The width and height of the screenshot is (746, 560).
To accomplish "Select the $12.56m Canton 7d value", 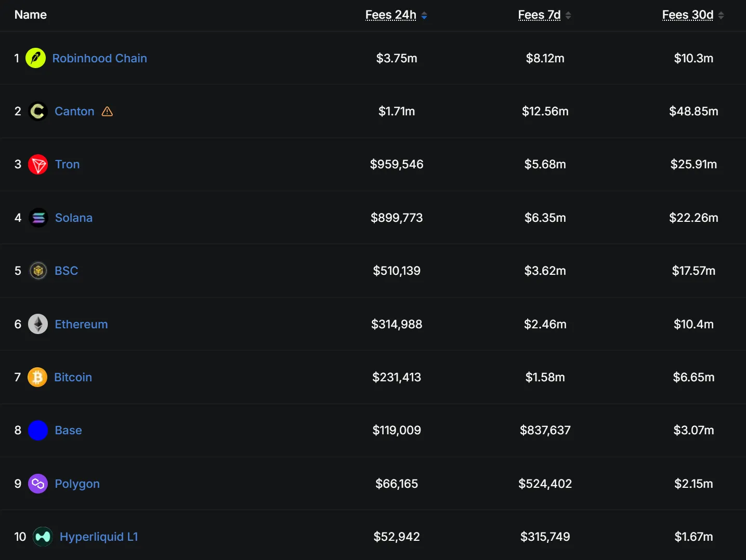I will coord(545,111).
